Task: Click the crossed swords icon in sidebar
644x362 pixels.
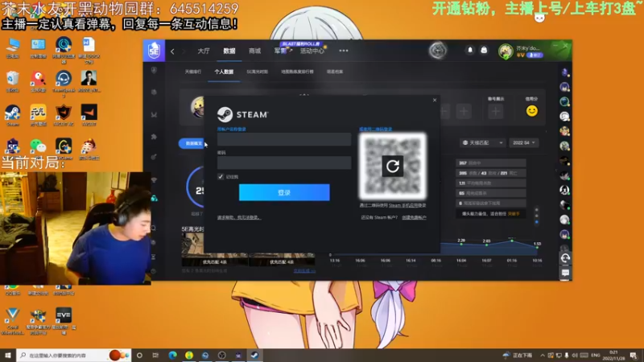Action: point(154,114)
